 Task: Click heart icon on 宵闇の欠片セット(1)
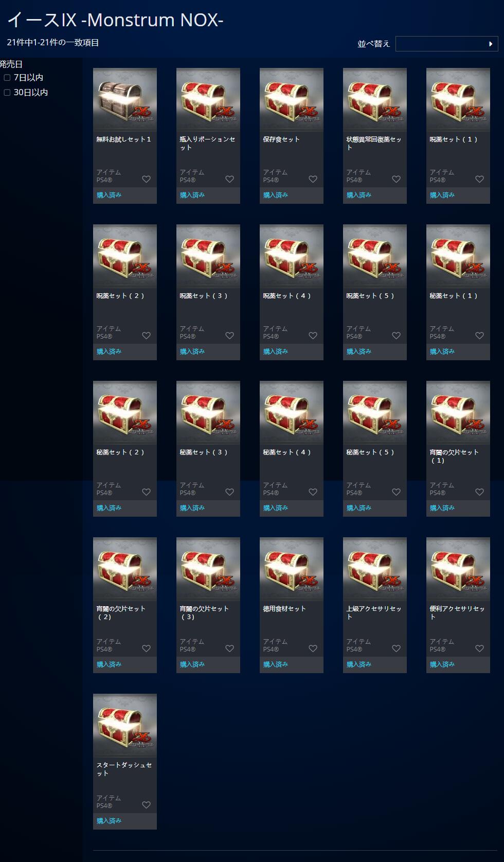coord(480,492)
